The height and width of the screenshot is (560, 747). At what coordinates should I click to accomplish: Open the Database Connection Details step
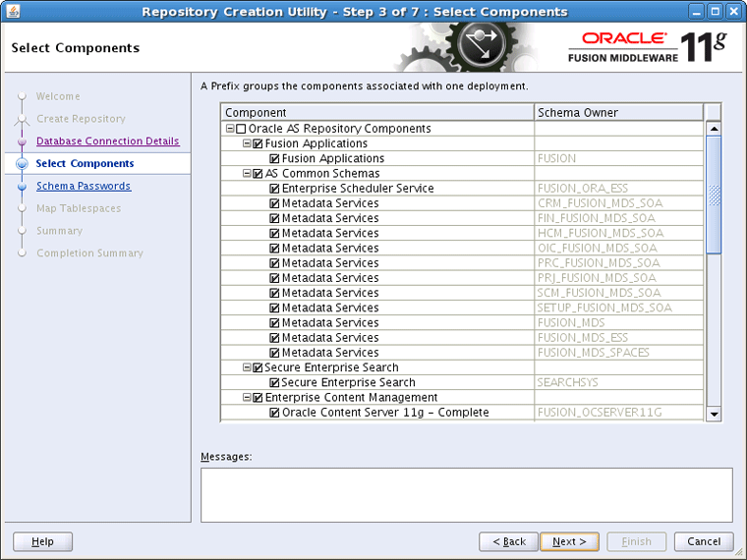[x=108, y=140]
